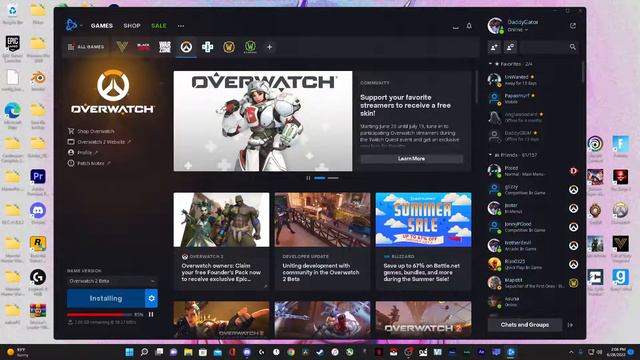Select the Overwatch game tab icon

[186, 47]
